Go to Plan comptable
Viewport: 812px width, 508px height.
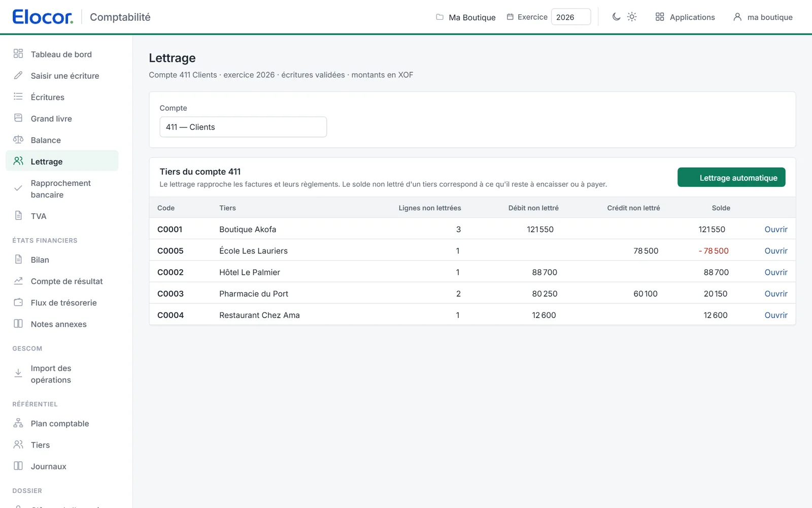coord(62,423)
